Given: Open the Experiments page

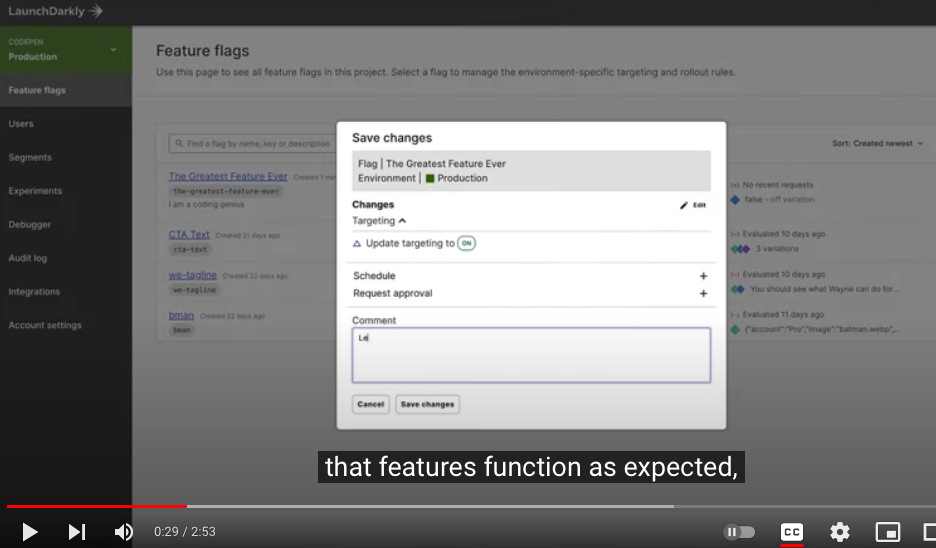Looking at the screenshot, I should coord(35,190).
